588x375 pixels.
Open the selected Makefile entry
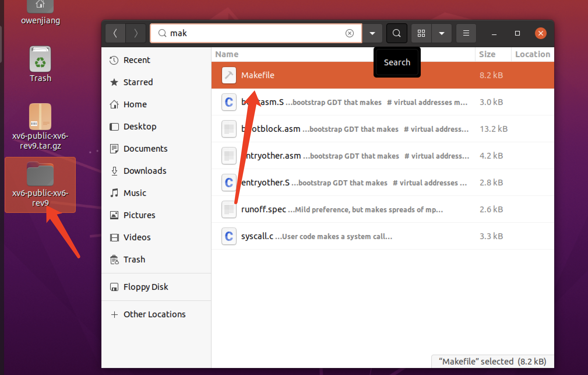(258, 75)
